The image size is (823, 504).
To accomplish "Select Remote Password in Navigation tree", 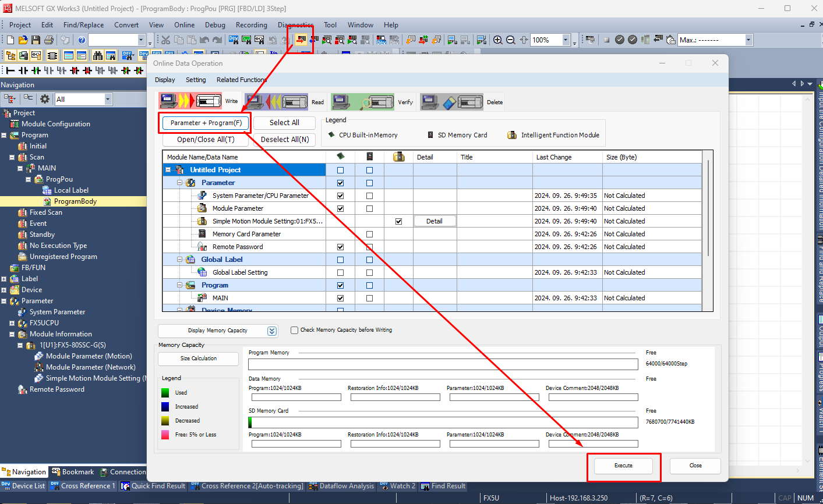I will [57, 389].
